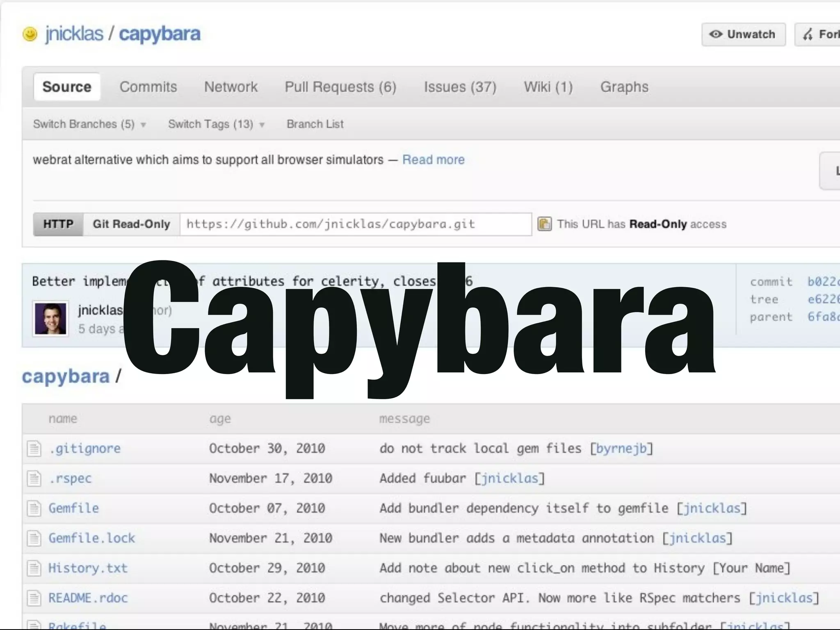The image size is (840, 630).
Task: Click the 'name' column header
Action: tap(63, 419)
